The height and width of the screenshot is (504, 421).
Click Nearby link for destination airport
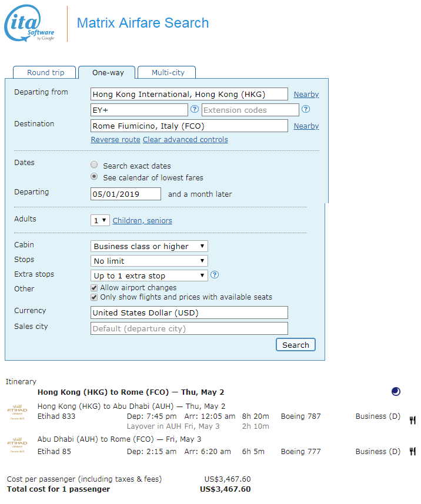pyautogui.click(x=306, y=126)
